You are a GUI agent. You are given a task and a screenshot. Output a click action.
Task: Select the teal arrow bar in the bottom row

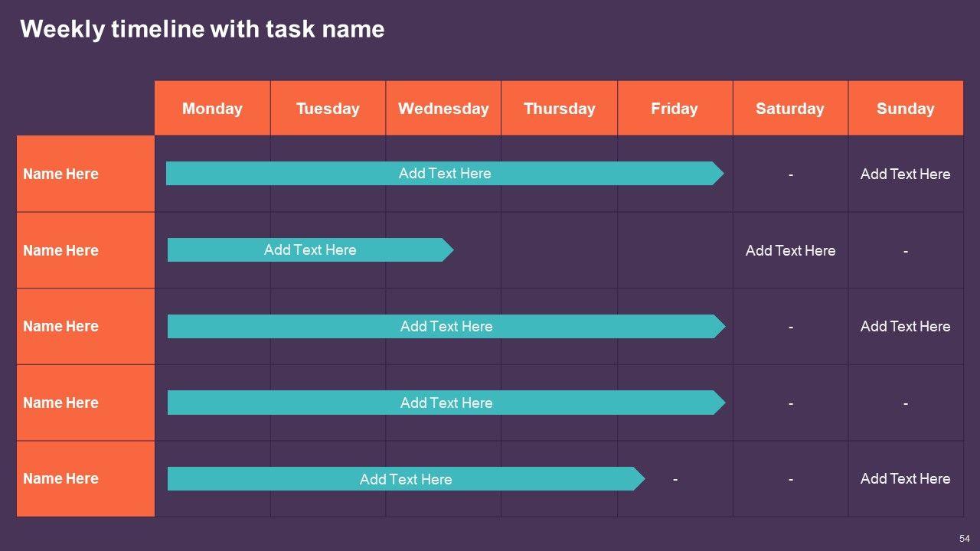pos(405,479)
